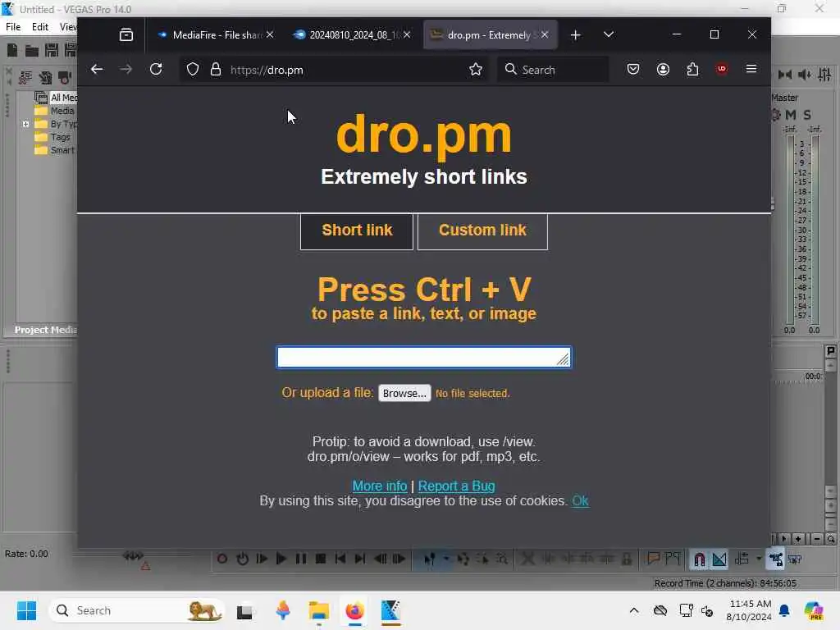840x630 pixels.
Task: Show site security info via padlock icon
Action: [x=216, y=70]
